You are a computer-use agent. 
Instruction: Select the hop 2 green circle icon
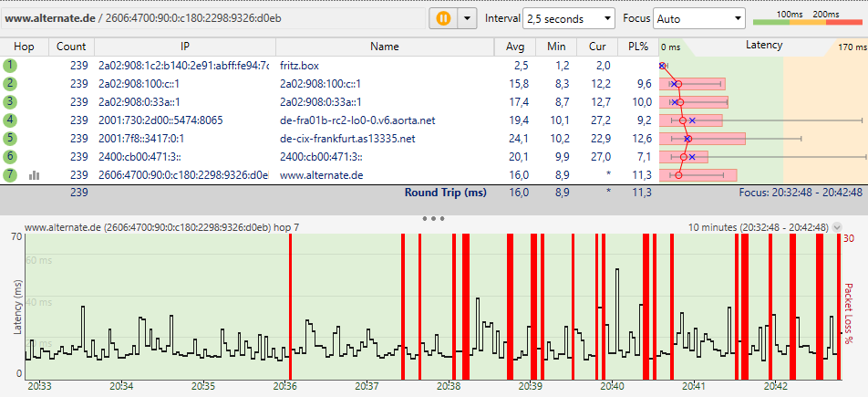[x=10, y=84]
